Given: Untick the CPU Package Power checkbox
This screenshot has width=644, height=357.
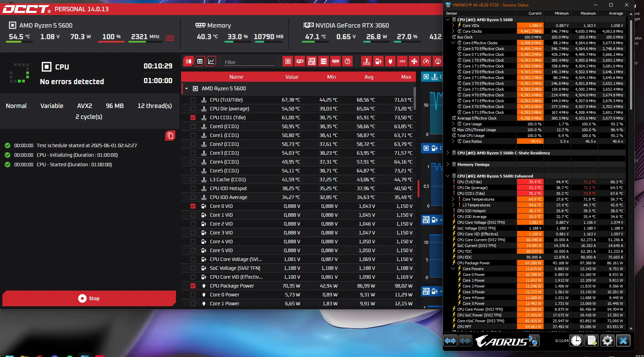Looking at the screenshot, I should (x=193, y=286).
